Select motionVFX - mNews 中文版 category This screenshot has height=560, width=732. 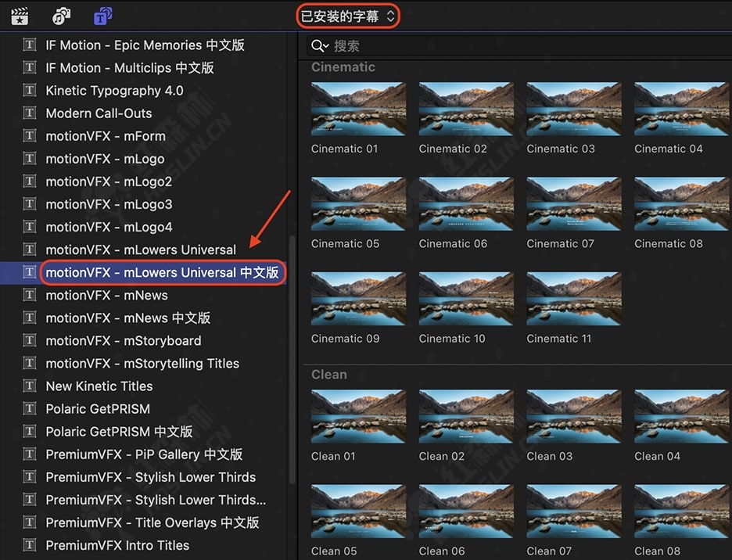[x=128, y=318]
